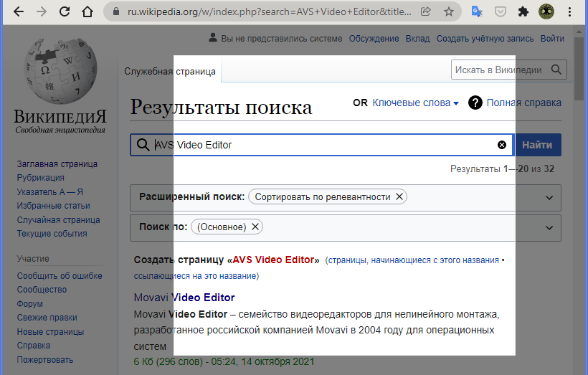The image size is (588, 375).
Task: Go back in browser history
Action: click(x=19, y=12)
